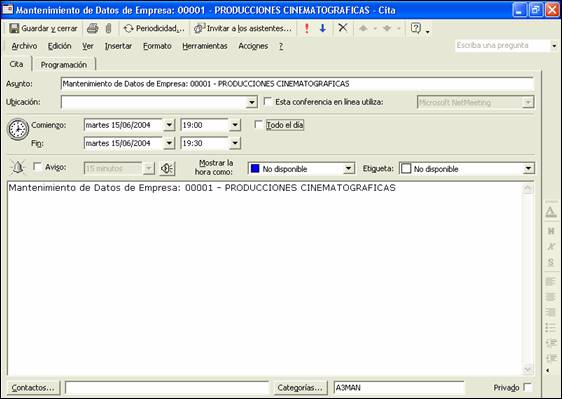Click the reminder sound speaker icon
This screenshot has width=562, height=399.
click(x=167, y=168)
